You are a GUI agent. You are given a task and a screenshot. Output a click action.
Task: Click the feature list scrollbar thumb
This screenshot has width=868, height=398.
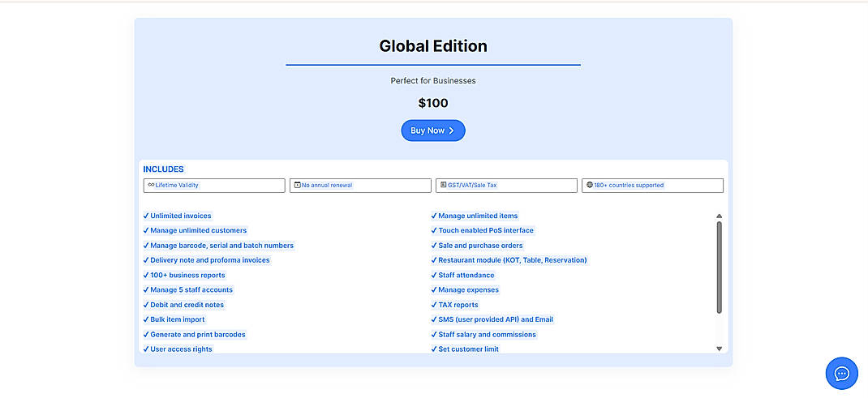coord(719,267)
